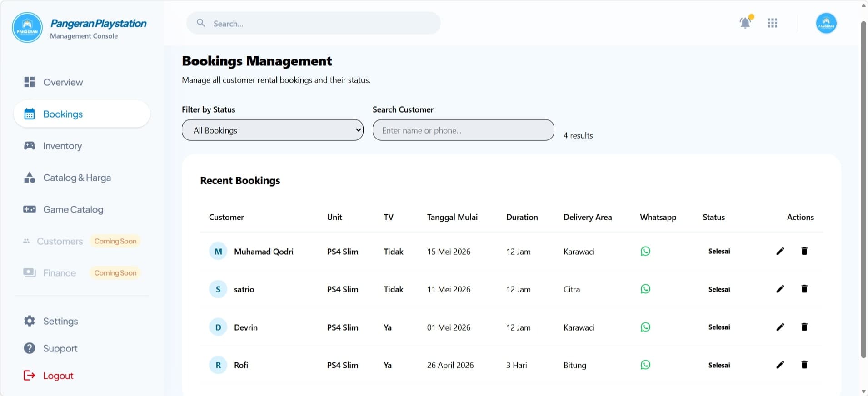This screenshot has height=396, width=868.
Task: Open WhatsApp chat for satrio
Action: tap(645, 289)
